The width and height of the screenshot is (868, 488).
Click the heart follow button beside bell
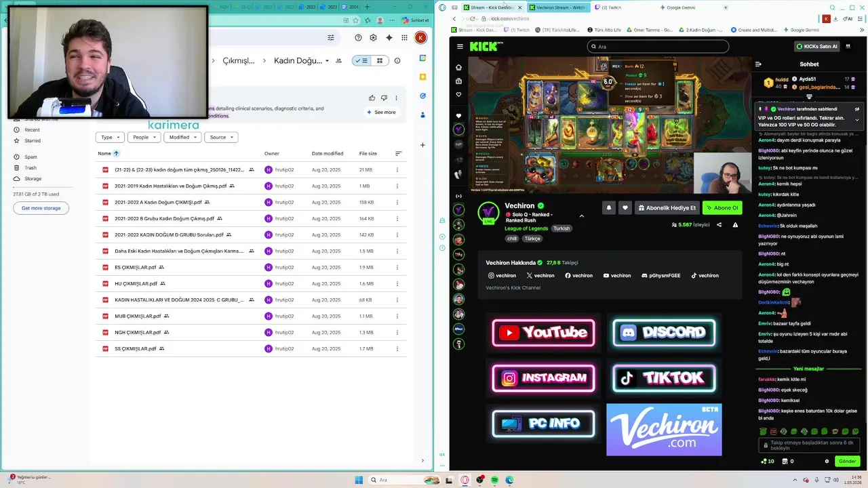625,208
